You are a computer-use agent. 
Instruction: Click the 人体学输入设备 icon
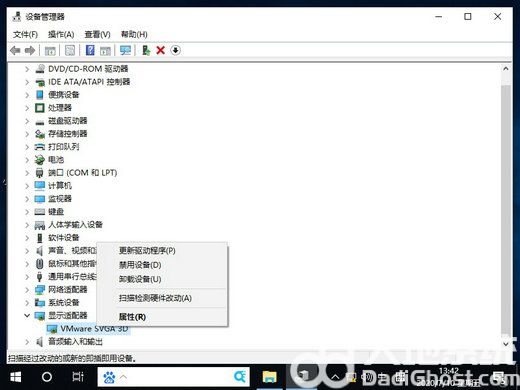point(40,225)
